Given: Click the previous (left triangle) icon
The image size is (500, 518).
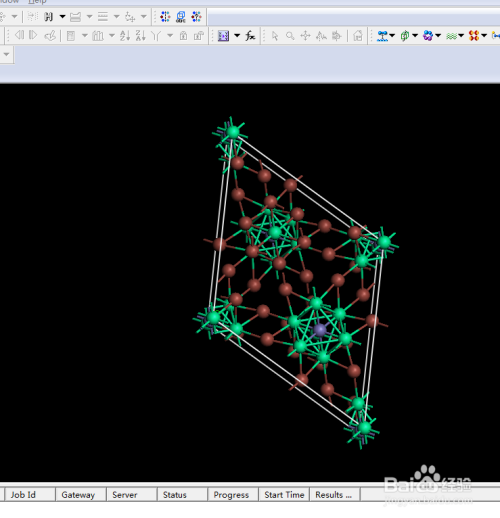Looking at the screenshot, I should (19, 35).
